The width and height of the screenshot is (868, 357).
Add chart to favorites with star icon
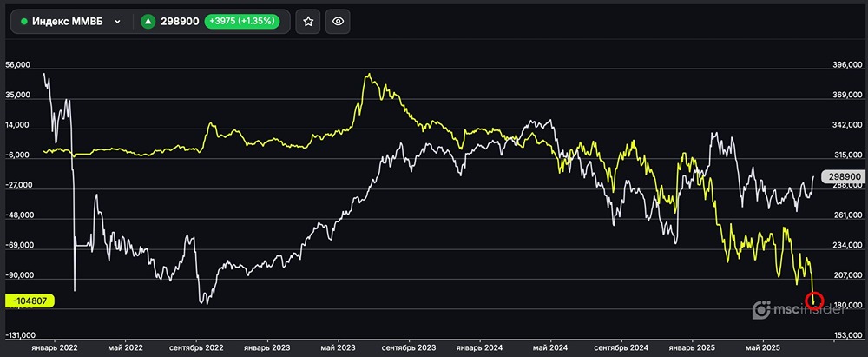point(308,22)
